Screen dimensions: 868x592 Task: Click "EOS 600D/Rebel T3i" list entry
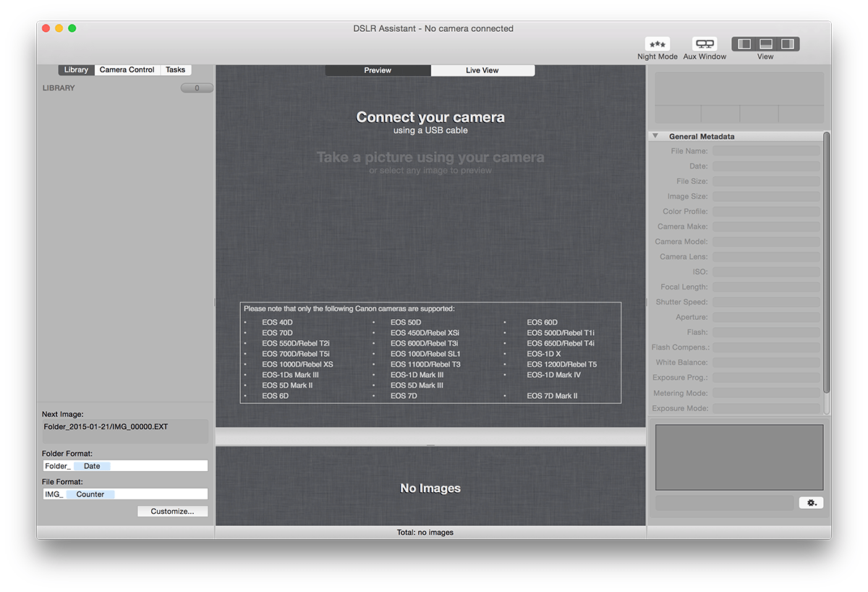pyautogui.click(x=425, y=343)
